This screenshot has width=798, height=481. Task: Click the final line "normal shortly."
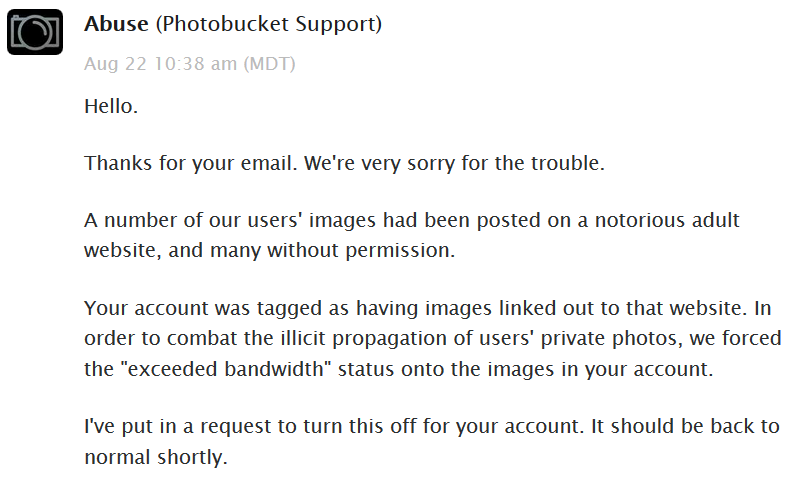(156, 455)
